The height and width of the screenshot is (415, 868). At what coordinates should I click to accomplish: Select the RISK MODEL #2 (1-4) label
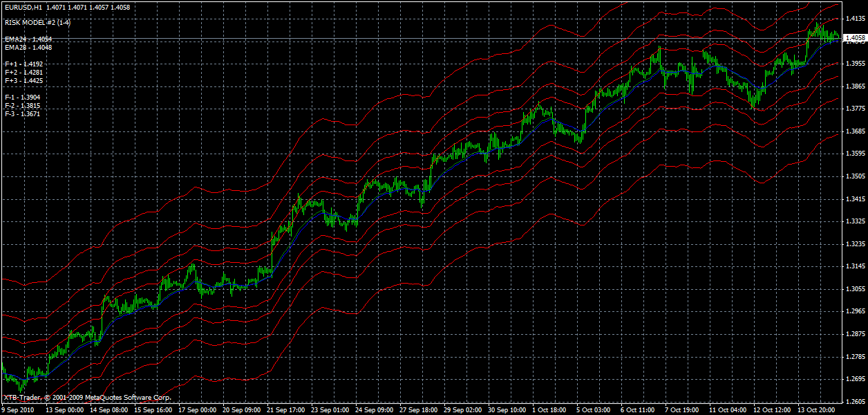point(37,23)
